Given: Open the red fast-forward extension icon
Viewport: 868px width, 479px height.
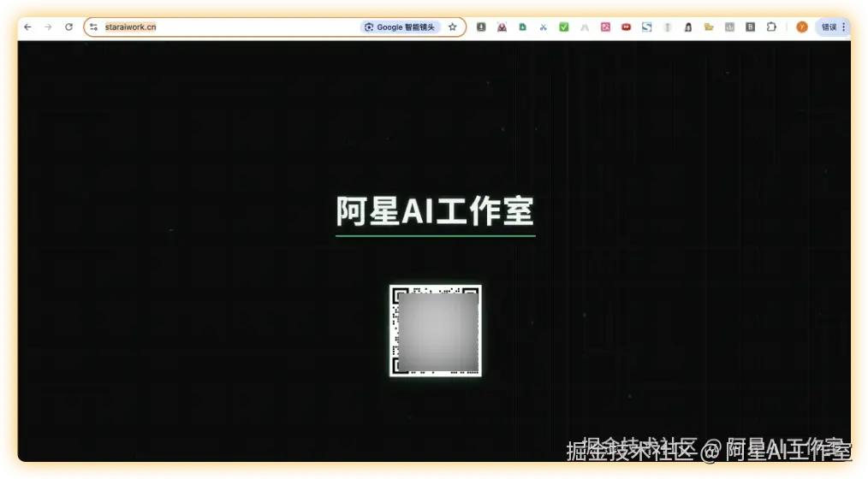Looking at the screenshot, I should point(626,27).
